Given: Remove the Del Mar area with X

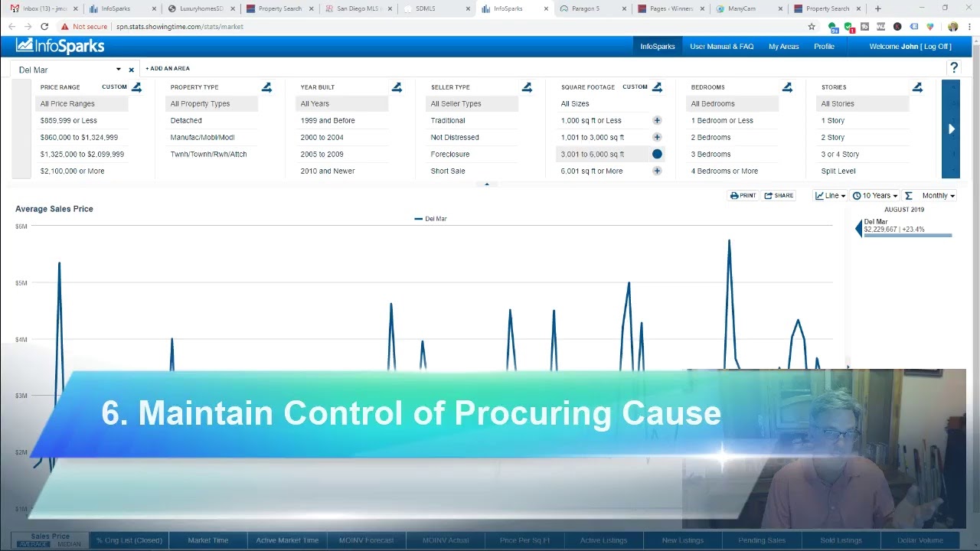Looking at the screenshot, I should [131, 70].
